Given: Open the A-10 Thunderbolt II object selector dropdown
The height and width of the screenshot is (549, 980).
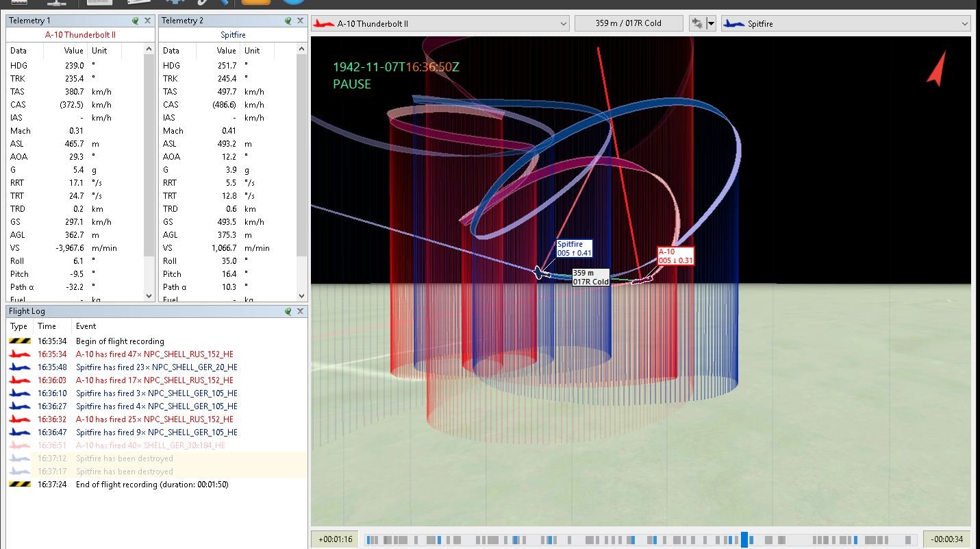Looking at the screenshot, I should [x=440, y=23].
